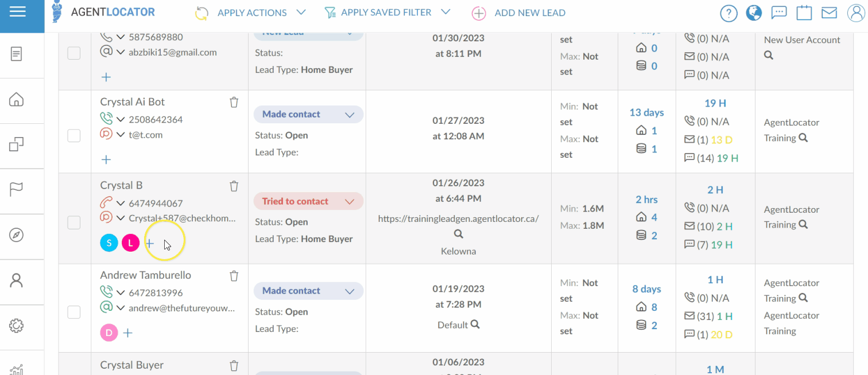Click the phone number 5875689880
The width and height of the screenshot is (868, 375).
tap(156, 37)
